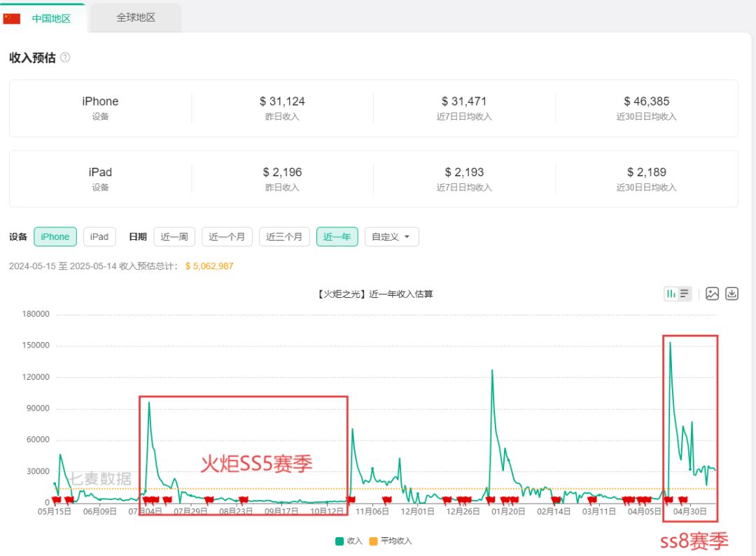The height and width of the screenshot is (556, 756).
Task: Click the total estimate $ 5,062,987
Action: (209, 266)
